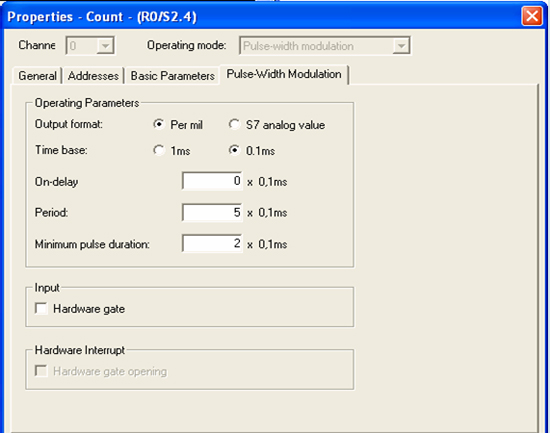Enable the Hardware gate checkbox
The image size is (550, 433).
(x=41, y=309)
